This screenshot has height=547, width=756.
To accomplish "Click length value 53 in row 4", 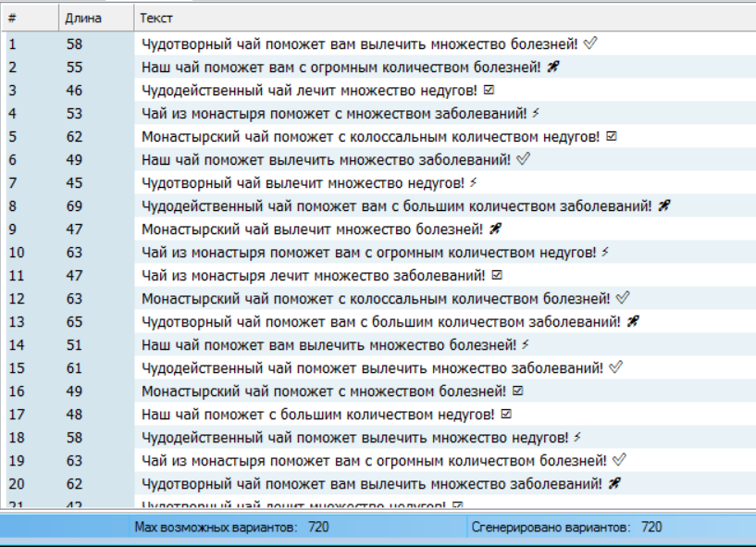I will (74, 114).
